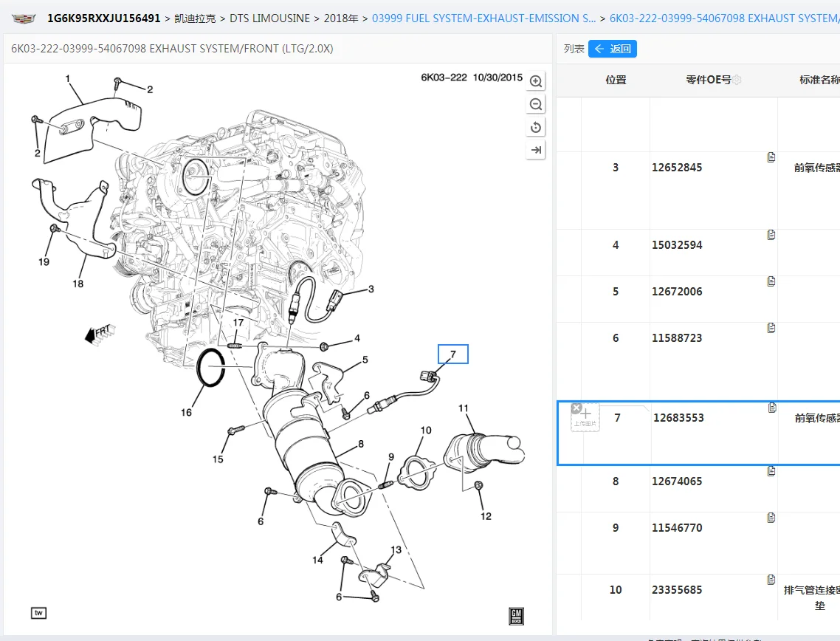Click callout number 1 on the heat shield
Image resolution: width=840 pixels, height=641 pixels.
click(x=67, y=79)
